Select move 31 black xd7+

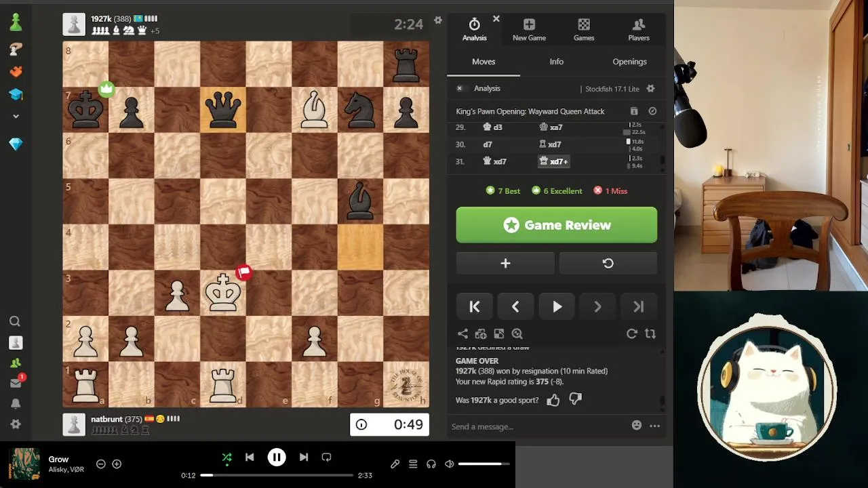[x=553, y=161]
